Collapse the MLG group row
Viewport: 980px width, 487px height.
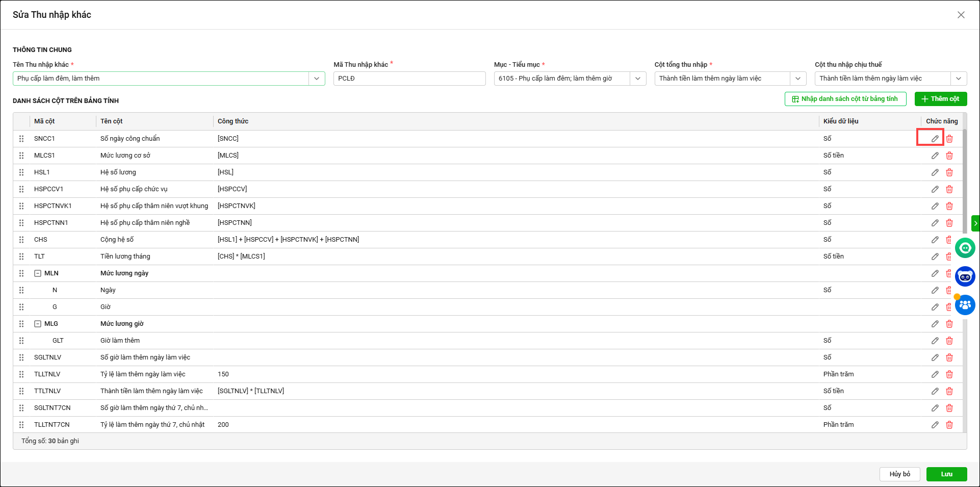(x=38, y=324)
